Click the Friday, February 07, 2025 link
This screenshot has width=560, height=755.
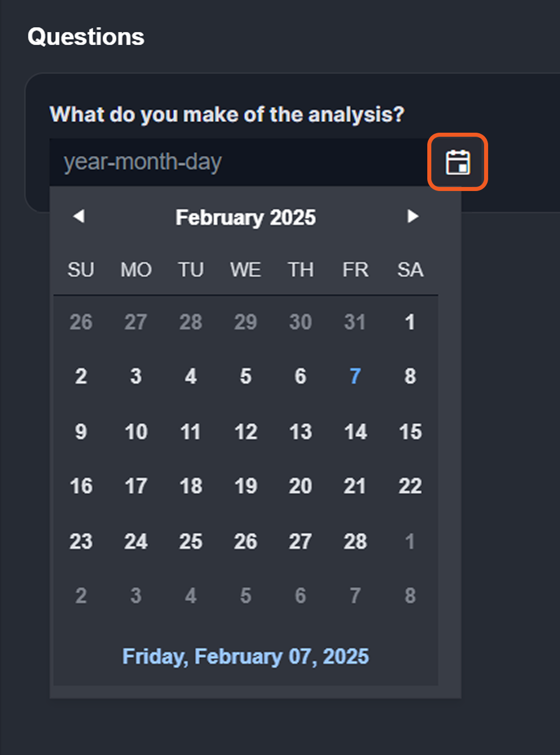click(x=245, y=656)
